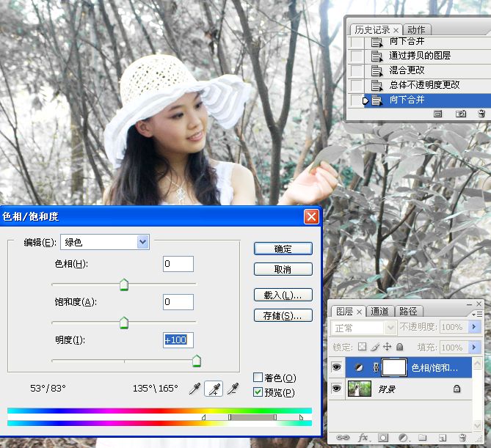Close the 色相/饱和度 dialog
Viewport: 491px width, 448px height.
(311, 216)
